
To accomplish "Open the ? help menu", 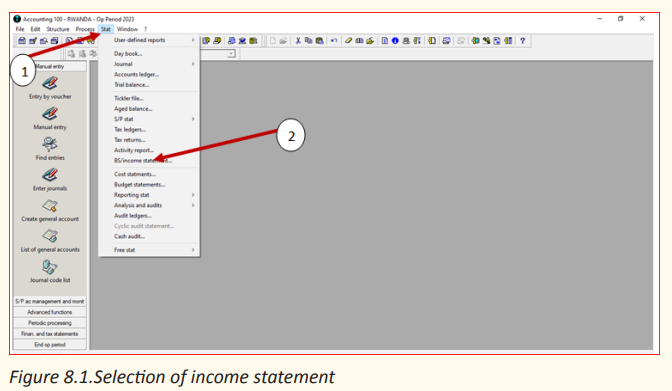I will pos(145,29).
